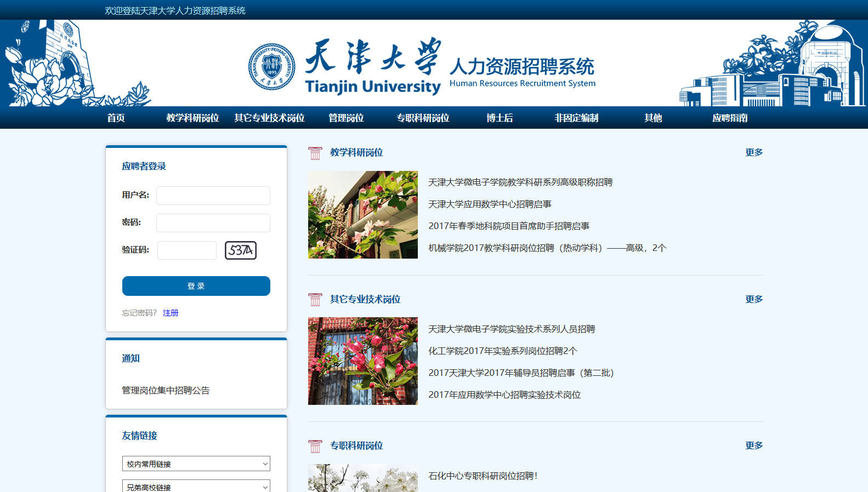Open 2017年应用数学中心招聘实验技术岗位

(504, 395)
